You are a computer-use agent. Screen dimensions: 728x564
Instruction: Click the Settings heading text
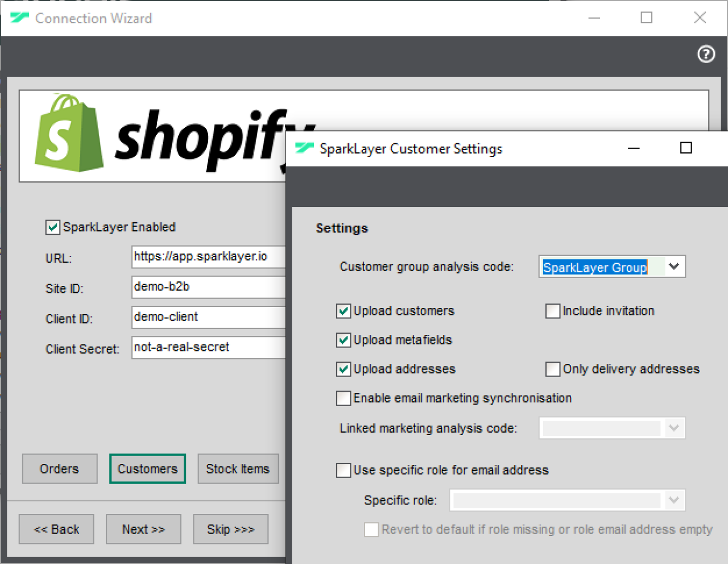[x=342, y=228]
